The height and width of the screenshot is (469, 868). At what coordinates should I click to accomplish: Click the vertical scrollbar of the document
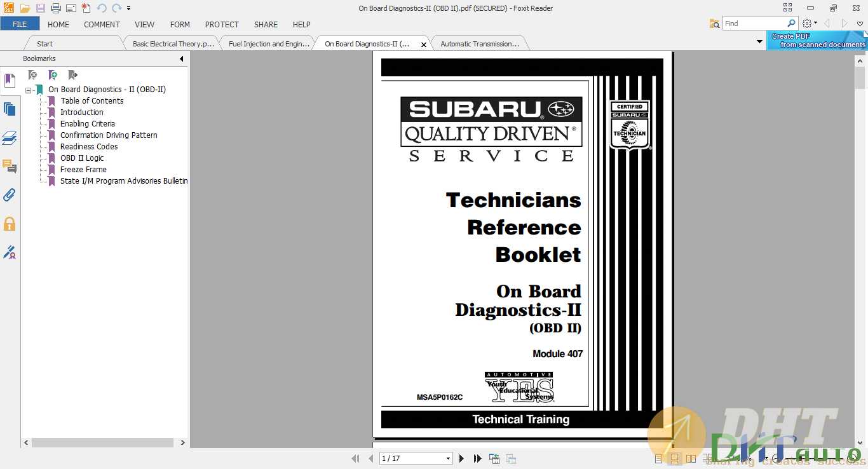point(860,77)
